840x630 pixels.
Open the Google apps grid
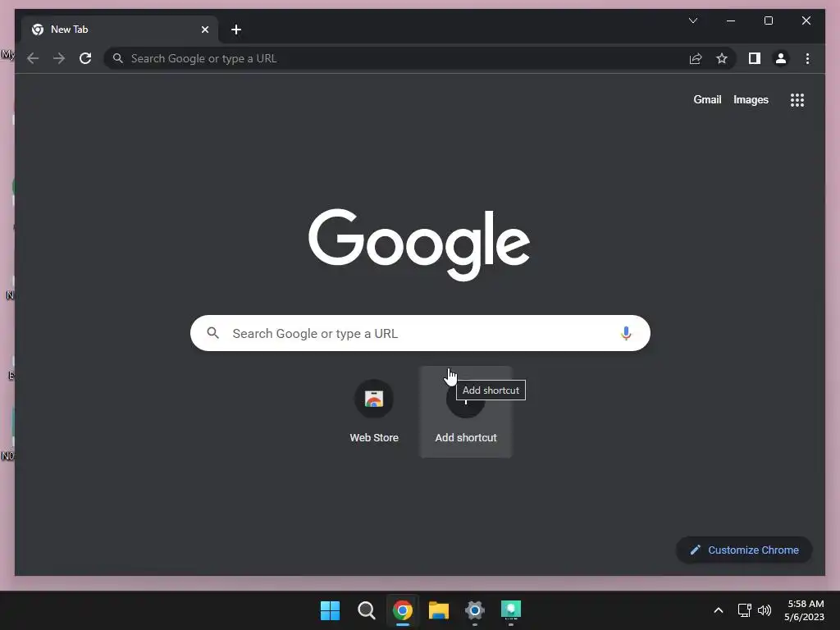(x=797, y=99)
